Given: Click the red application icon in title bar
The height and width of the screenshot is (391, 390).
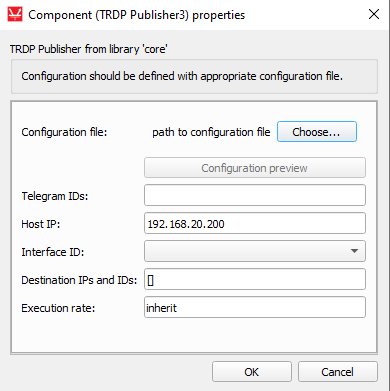Looking at the screenshot, I should 15,15.
